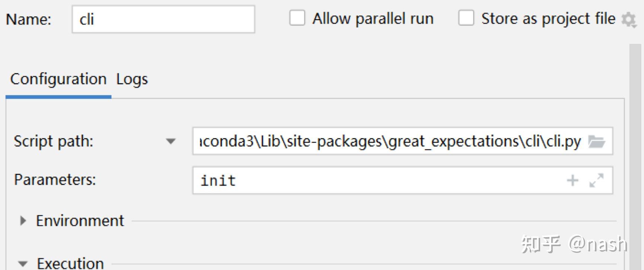Open the gear settings for project file storage
The width and height of the screenshot is (644, 270).
[629, 19]
